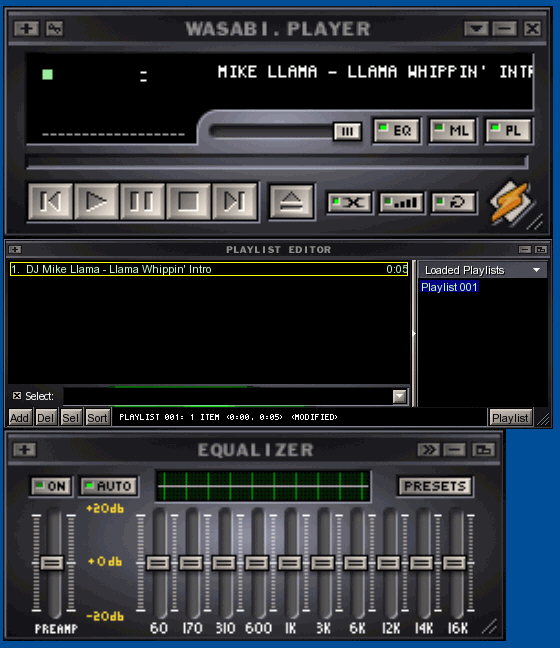Click the visualization icon in player titlebar

(55, 29)
